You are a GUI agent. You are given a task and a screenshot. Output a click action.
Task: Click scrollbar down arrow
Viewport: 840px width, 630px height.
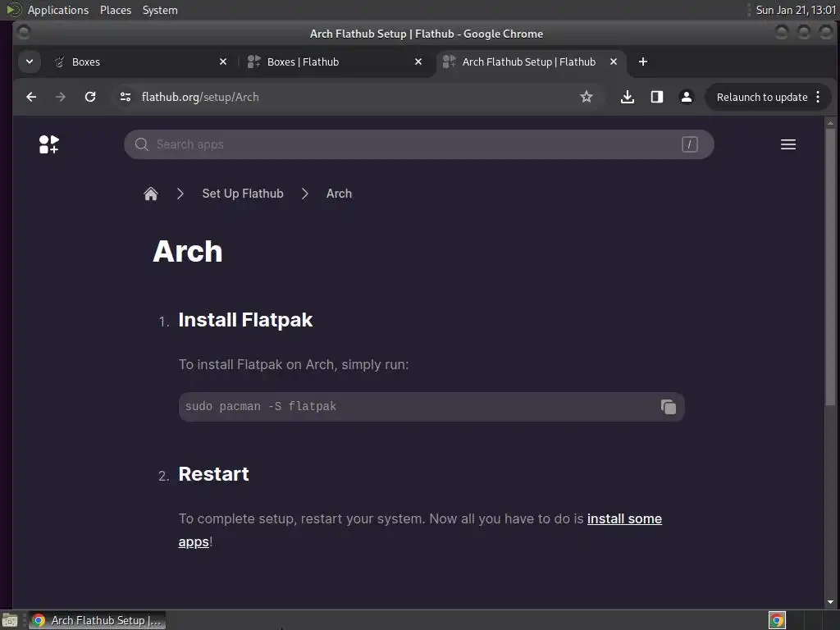tap(830, 602)
